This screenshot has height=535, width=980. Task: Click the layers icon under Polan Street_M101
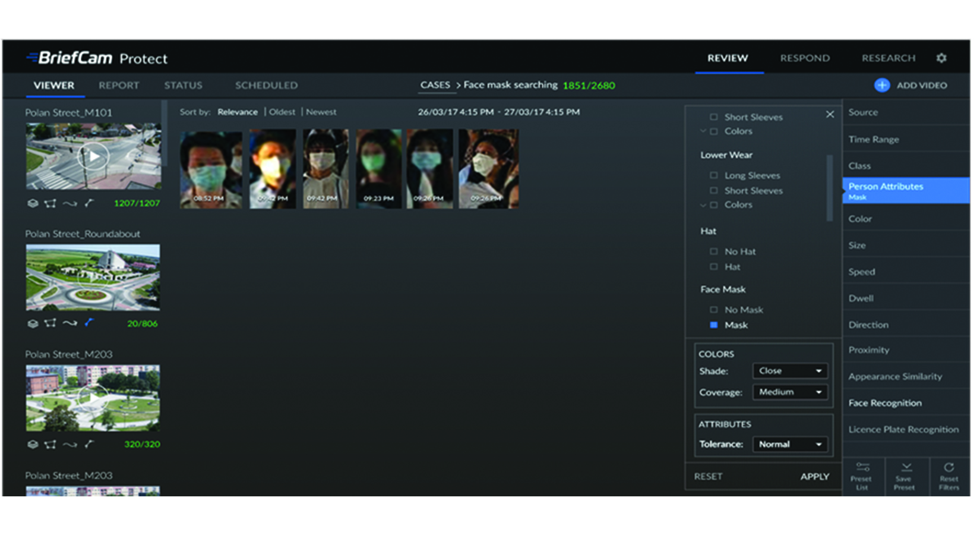[x=33, y=203]
